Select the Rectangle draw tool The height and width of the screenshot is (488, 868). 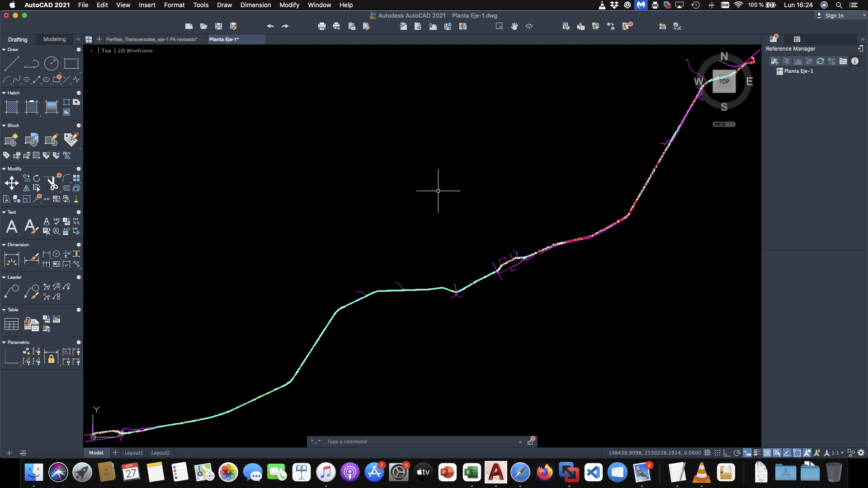(71, 64)
